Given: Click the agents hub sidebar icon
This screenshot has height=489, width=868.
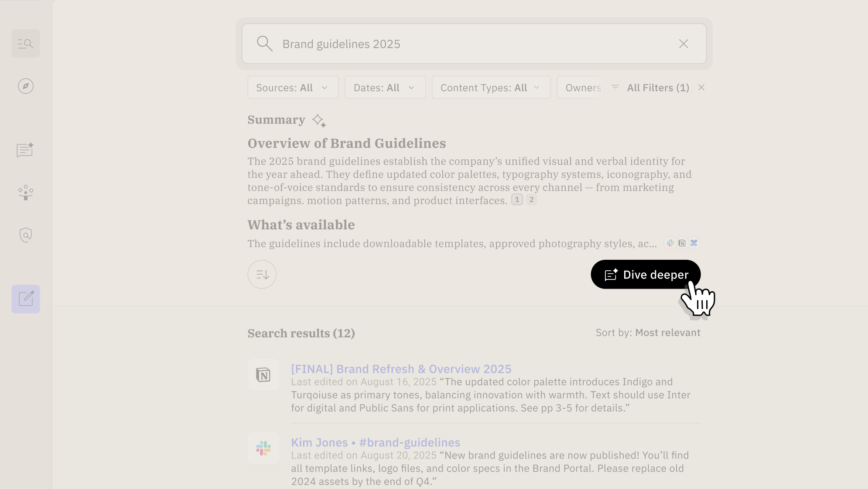Looking at the screenshot, I should click(25, 192).
